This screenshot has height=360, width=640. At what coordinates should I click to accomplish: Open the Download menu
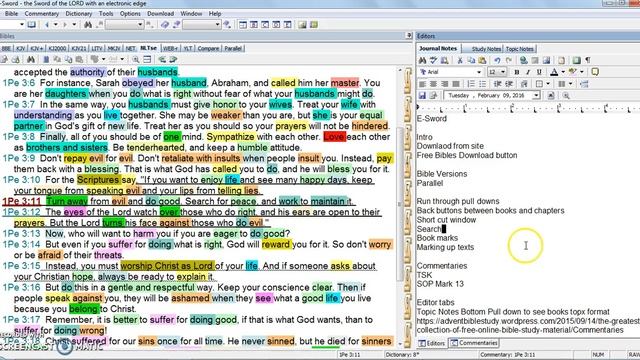point(160,13)
